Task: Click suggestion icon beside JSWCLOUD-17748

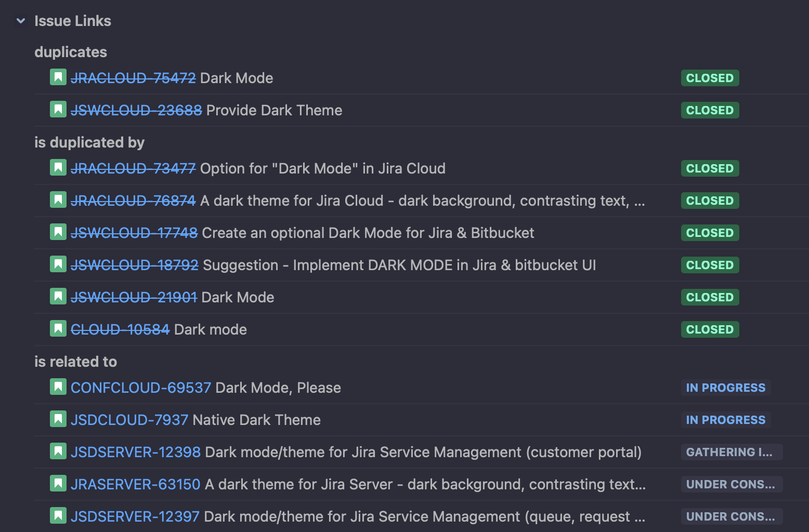Action: (58, 232)
